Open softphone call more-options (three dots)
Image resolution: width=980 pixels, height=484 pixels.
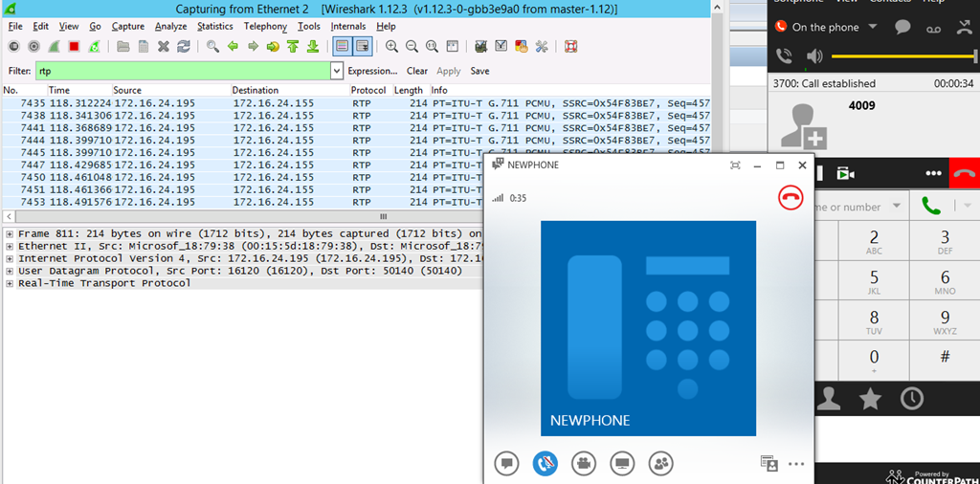pyautogui.click(x=934, y=174)
